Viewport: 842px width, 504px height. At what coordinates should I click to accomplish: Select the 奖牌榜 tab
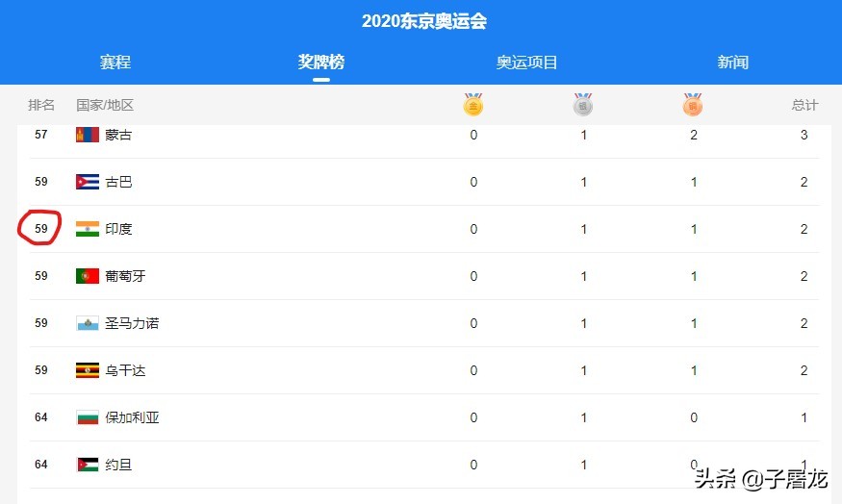(321, 63)
